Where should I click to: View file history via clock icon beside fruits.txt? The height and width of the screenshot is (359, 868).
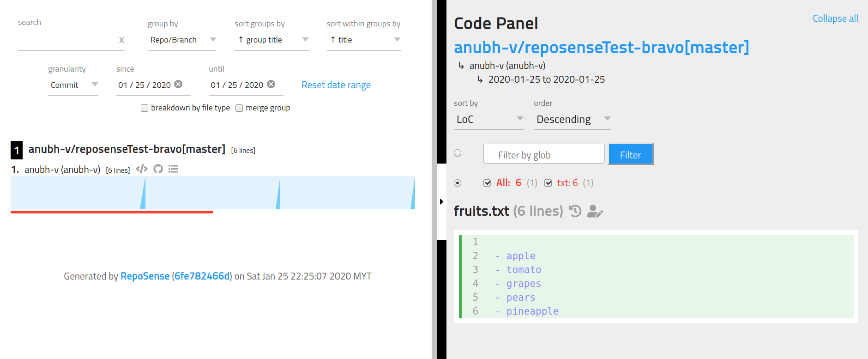574,211
